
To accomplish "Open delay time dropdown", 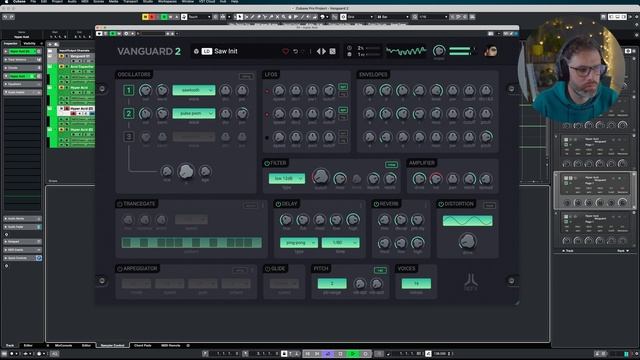I will (340, 243).
